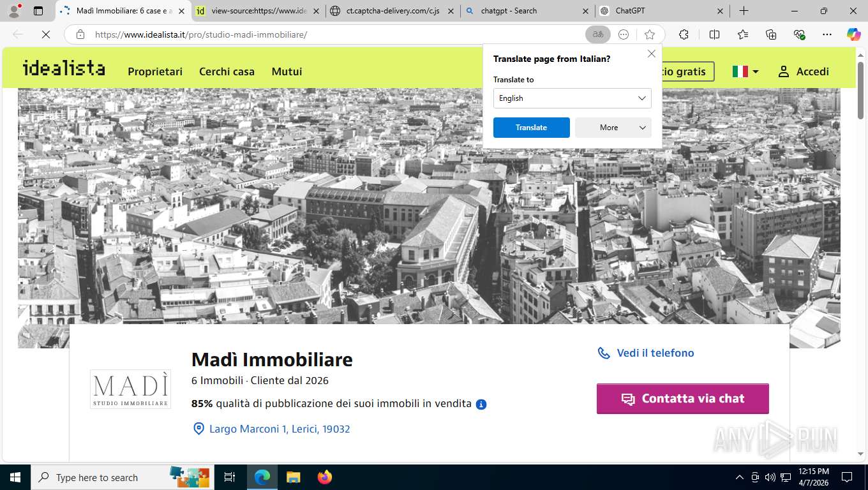Viewport: 868px width, 490px height.
Task: Close the chatgpt - Search tab
Action: click(586, 11)
